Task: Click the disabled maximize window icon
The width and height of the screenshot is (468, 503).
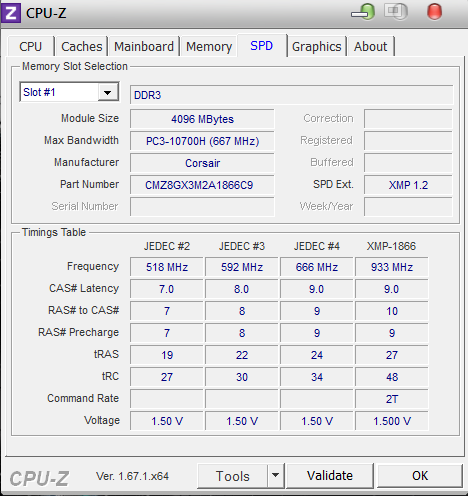Action: (396, 11)
